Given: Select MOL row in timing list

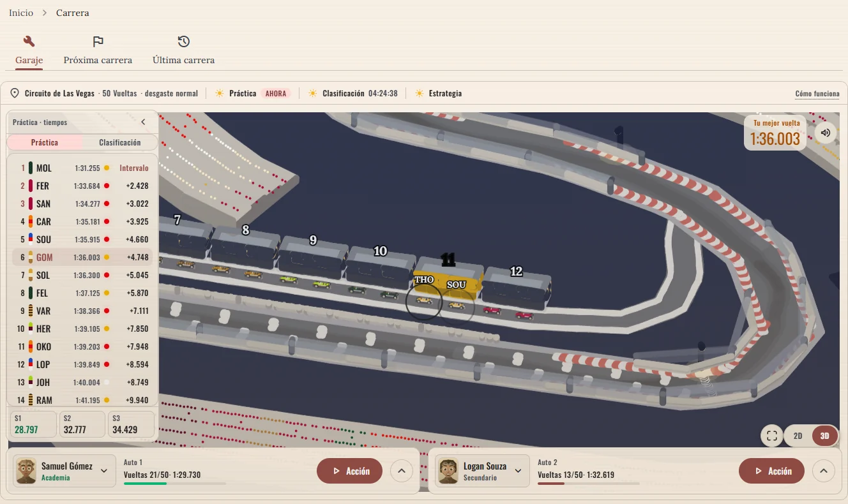Looking at the screenshot, I should click(x=82, y=168).
